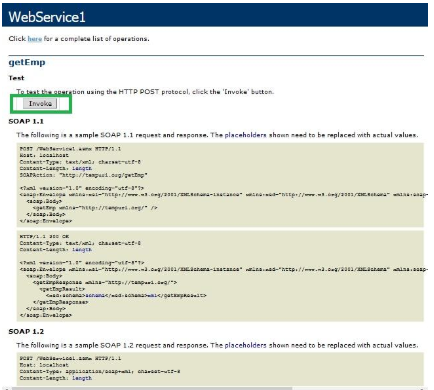Click the '</getEmpResponse>' closing tag line
The height and width of the screenshot is (390, 434).
coord(60,302)
